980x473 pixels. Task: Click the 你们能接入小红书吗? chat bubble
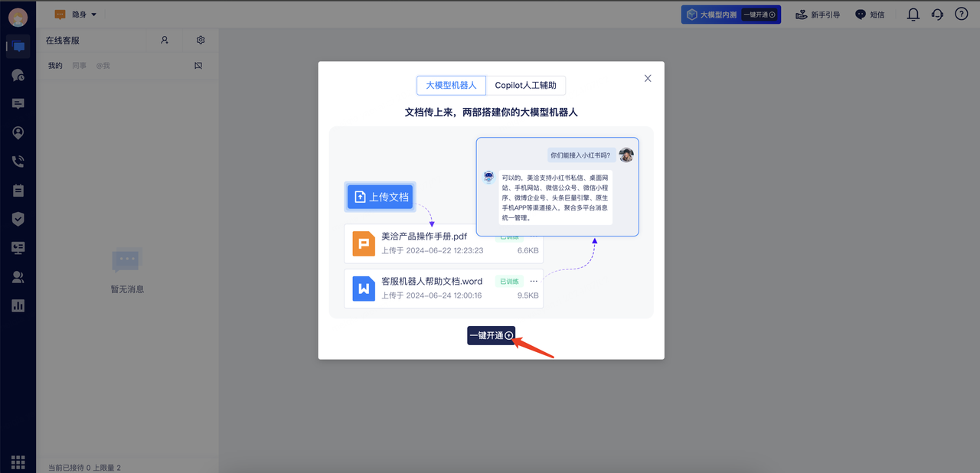point(580,155)
